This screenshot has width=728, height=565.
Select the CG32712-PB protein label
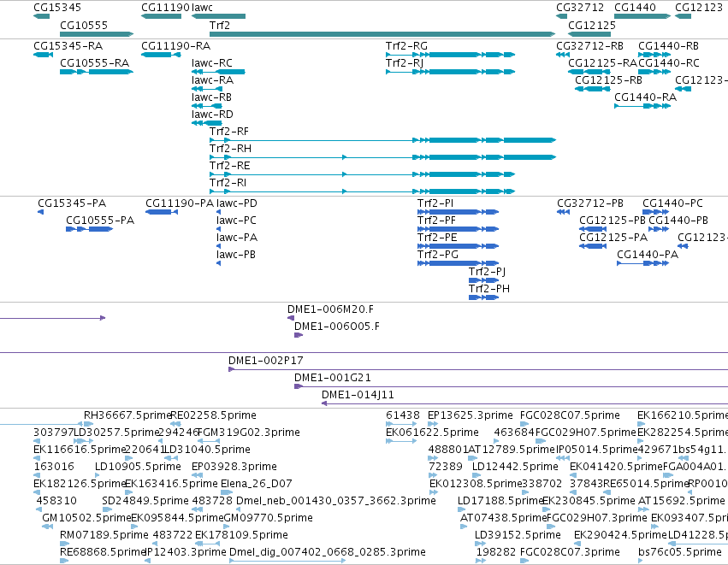pos(590,203)
